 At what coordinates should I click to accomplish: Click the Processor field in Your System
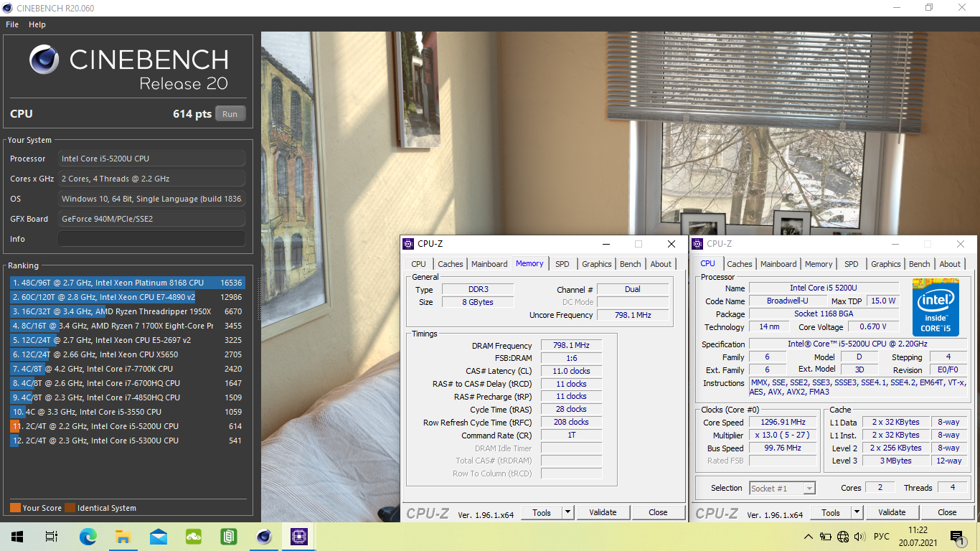coord(151,159)
